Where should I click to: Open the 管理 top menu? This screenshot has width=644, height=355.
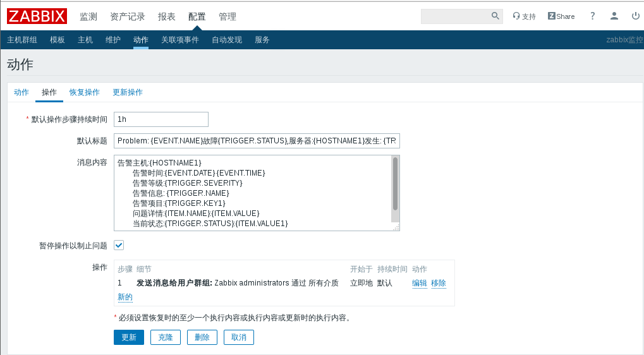227,16
